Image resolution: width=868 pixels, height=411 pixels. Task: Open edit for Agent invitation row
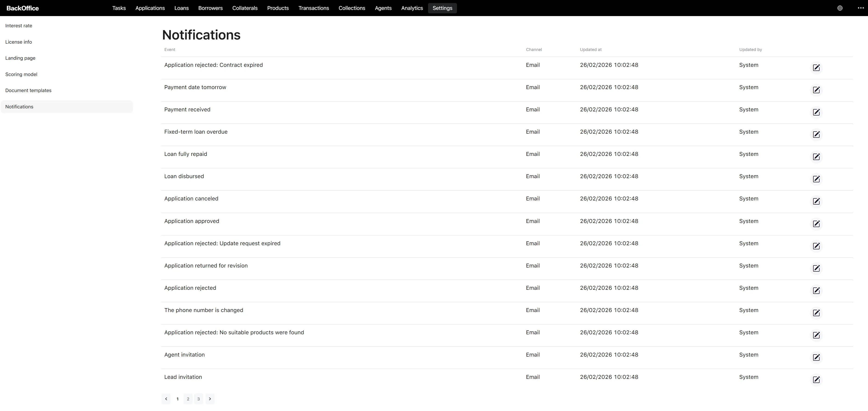pos(816,358)
